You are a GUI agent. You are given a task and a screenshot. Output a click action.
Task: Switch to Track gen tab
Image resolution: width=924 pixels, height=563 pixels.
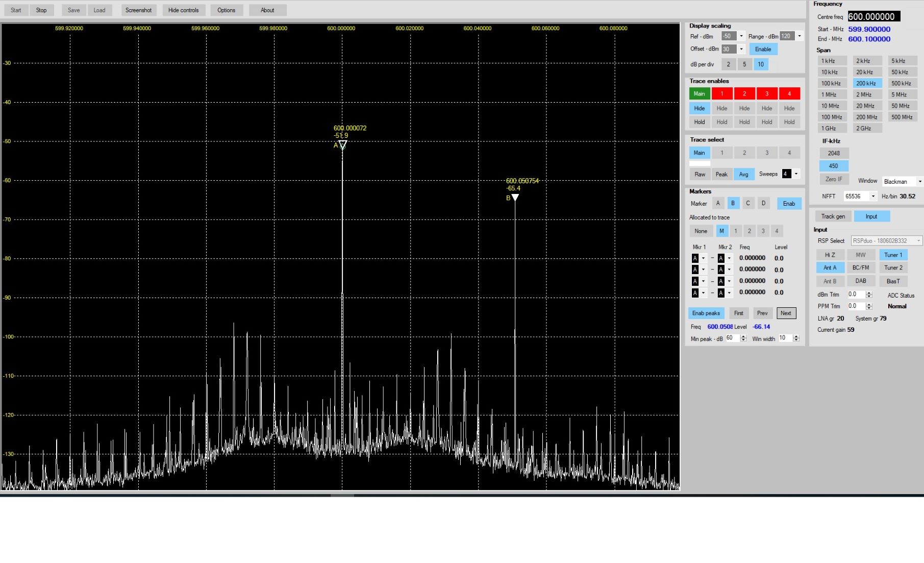tap(833, 216)
